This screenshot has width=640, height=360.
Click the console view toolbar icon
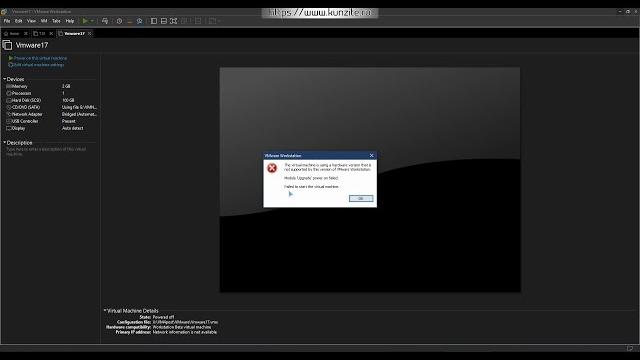point(198,21)
